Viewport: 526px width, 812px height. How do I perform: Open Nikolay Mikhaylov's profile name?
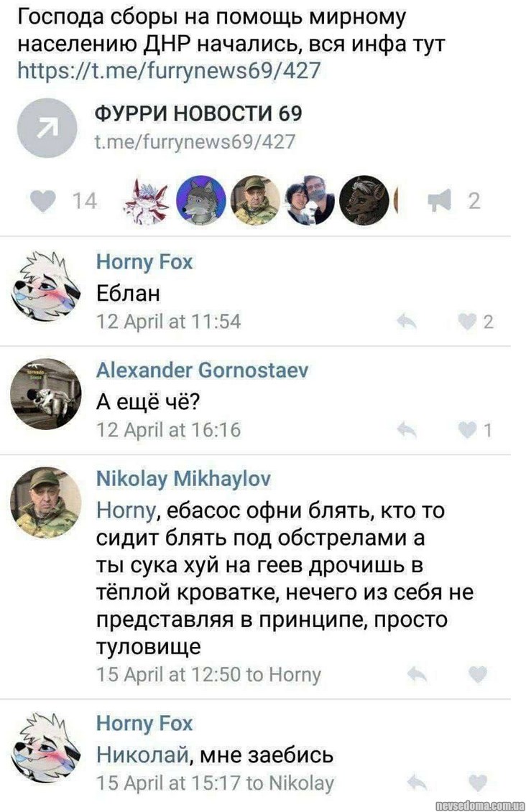(x=183, y=479)
